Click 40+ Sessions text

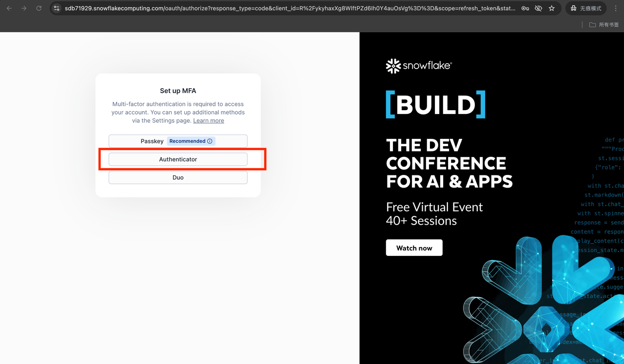click(x=421, y=221)
